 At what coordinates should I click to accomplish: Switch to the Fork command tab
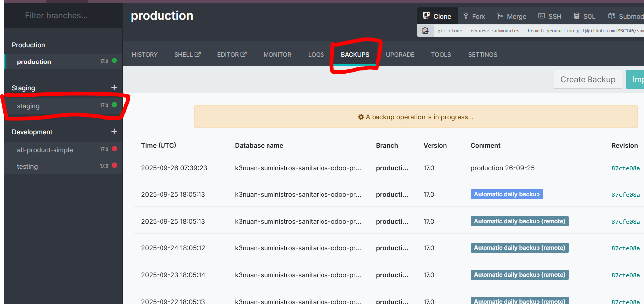474,16
